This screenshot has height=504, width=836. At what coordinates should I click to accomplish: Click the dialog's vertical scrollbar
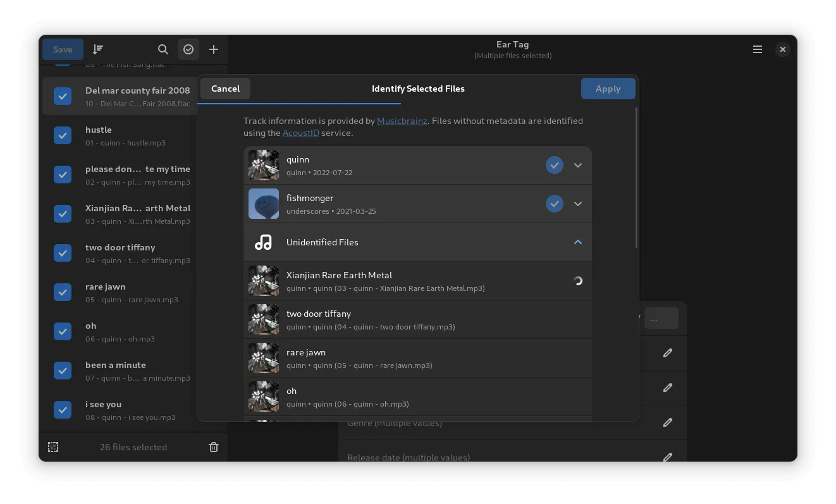point(636,177)
